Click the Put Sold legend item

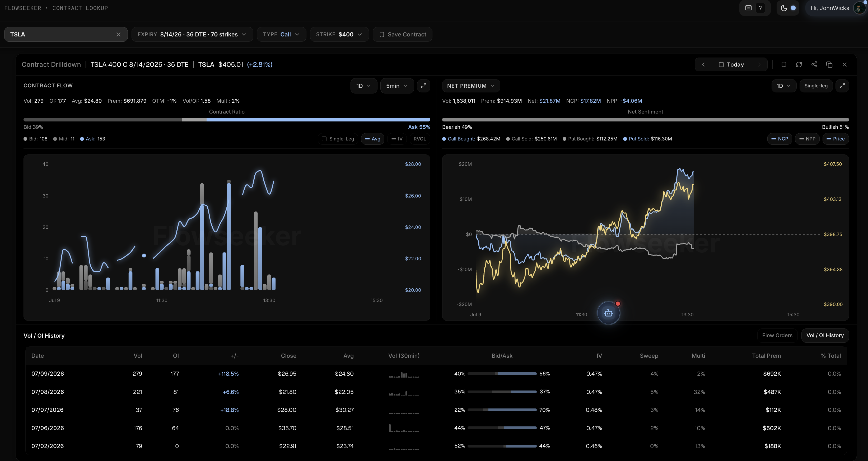coord(648,139)
